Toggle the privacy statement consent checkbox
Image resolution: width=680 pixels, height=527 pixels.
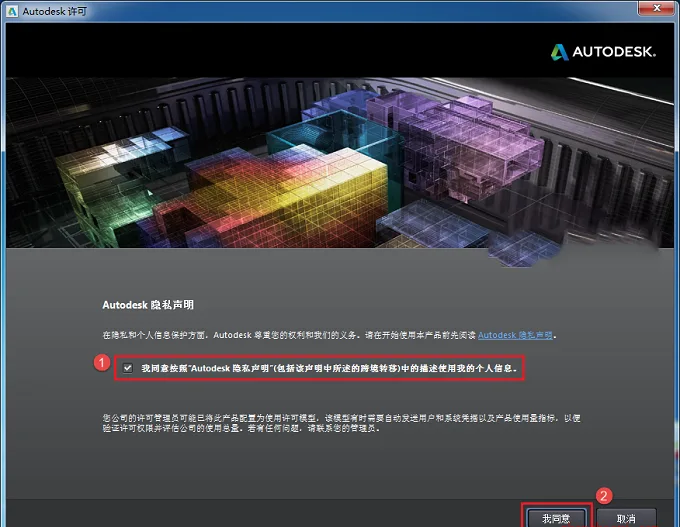pos(128,368)
